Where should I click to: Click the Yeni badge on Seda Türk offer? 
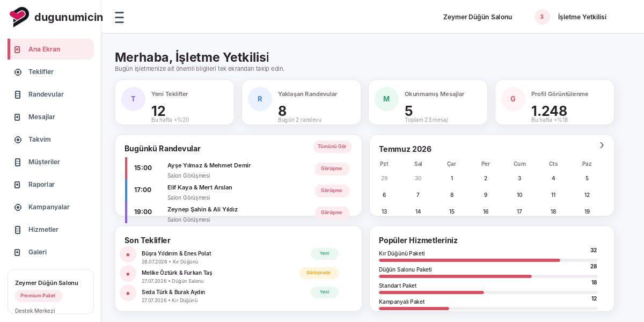coord(325,292)
